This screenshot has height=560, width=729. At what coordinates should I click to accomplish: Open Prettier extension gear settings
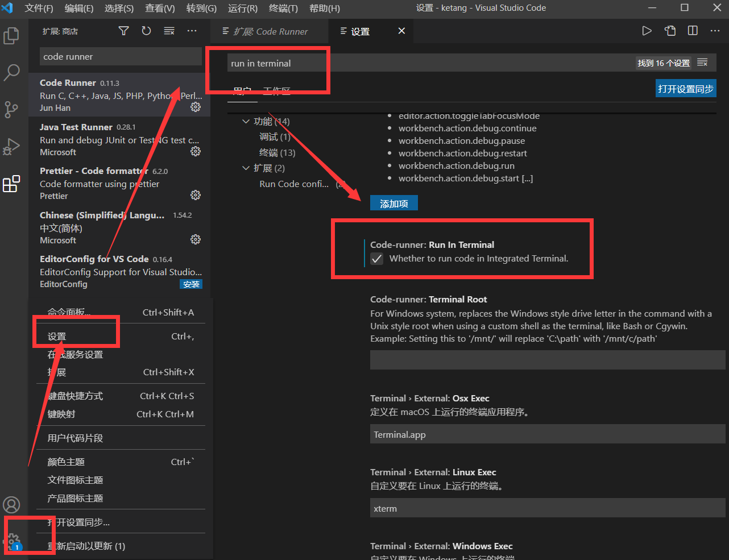196,195
